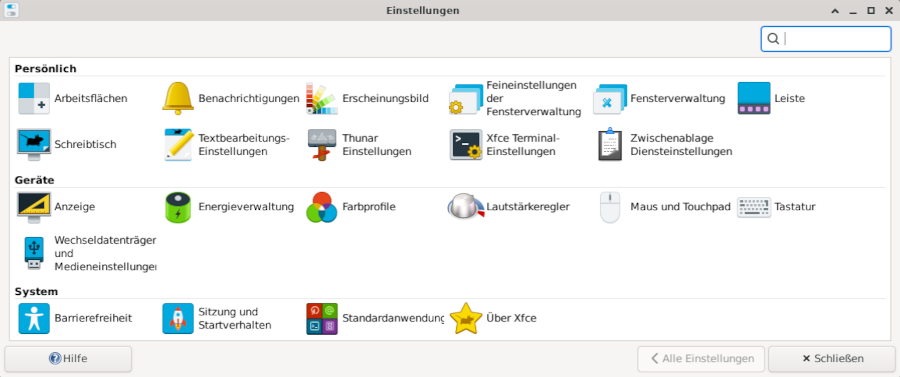Click the Maus und Touchpad label
The width and height of the screenshot is (900, 377).
pyautogui.click(x=680, y=207)
